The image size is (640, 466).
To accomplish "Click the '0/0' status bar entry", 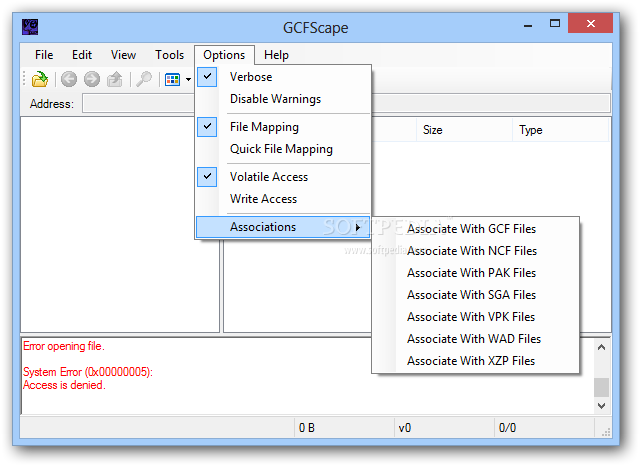I will 507,428.
